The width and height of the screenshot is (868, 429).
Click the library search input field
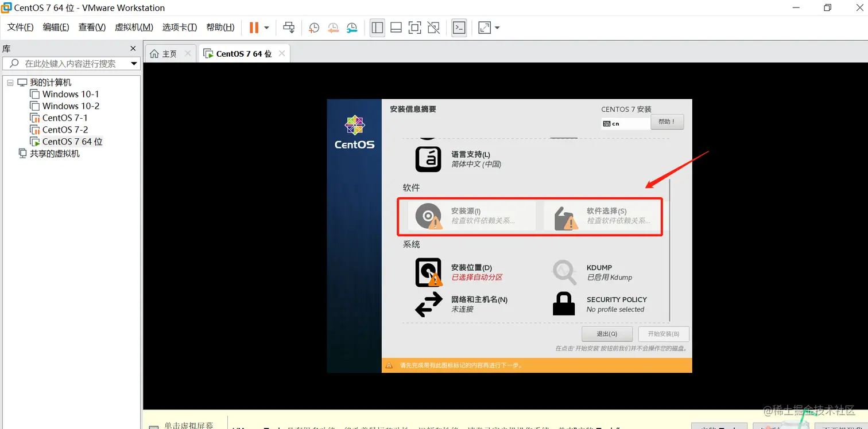pyautogui.click(x=71, y=64)
